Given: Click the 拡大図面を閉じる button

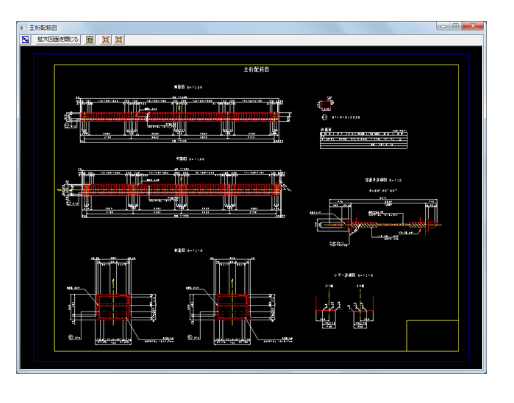Looking at the screenshot, I should (x=58, y=39).
